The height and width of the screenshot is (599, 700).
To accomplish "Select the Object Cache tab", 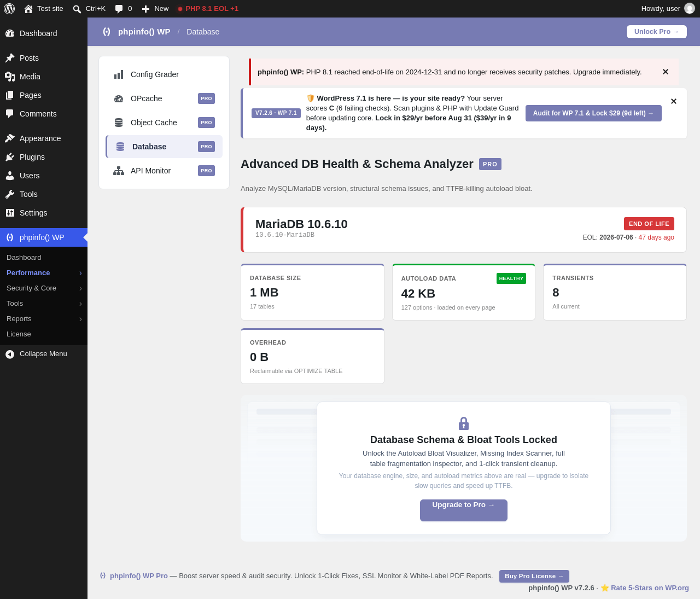I will (x=164, y=123).
